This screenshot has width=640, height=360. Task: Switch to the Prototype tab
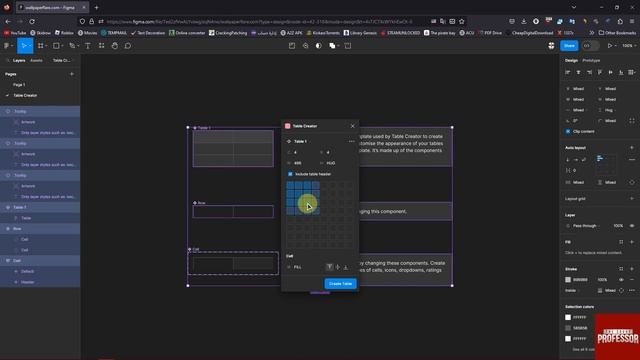pyautogui.click(x=591, y=60)
